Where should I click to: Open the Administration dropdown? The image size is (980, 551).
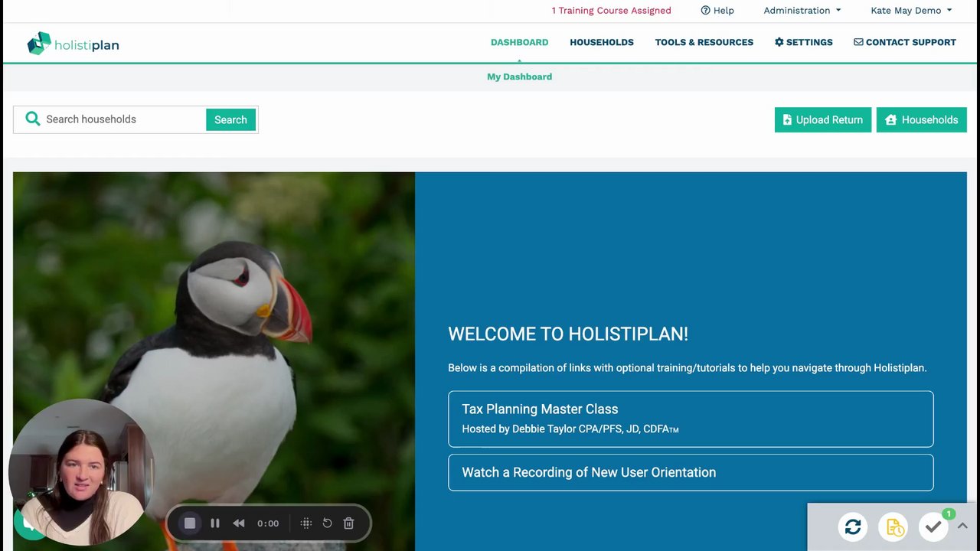point(802,11)
